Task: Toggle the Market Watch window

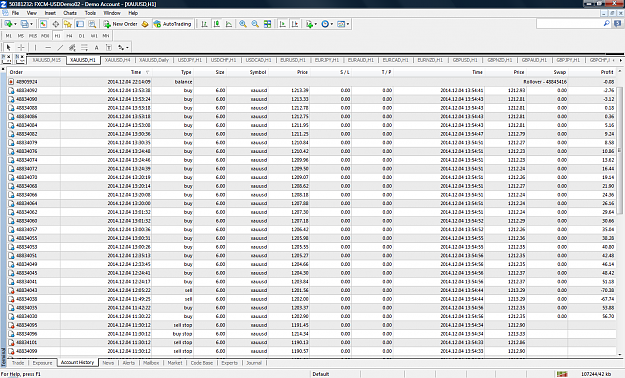Action: pos(43,24)
